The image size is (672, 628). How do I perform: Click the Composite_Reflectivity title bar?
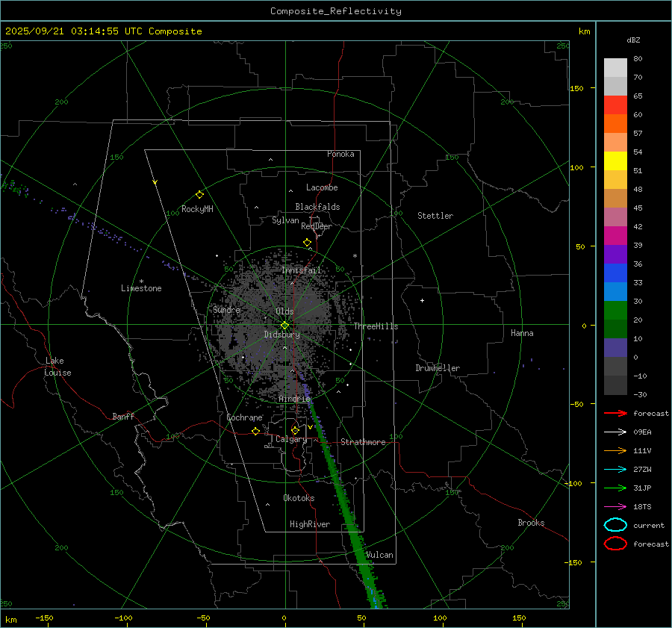pyautogui.click(x=335, y=10)
